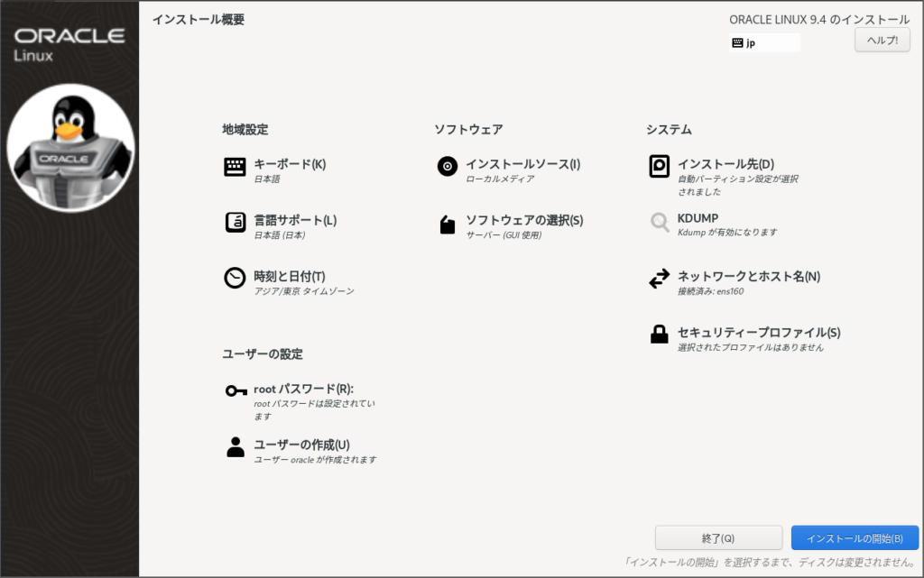Click the disc icon for installation source
The width and height of the screenshot is (924, 578).
click(447, 167)
